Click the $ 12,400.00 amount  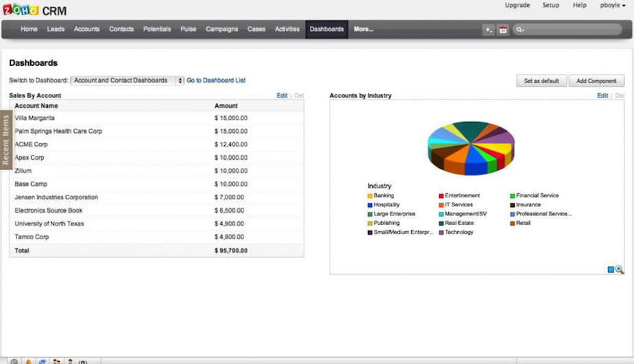231,145
